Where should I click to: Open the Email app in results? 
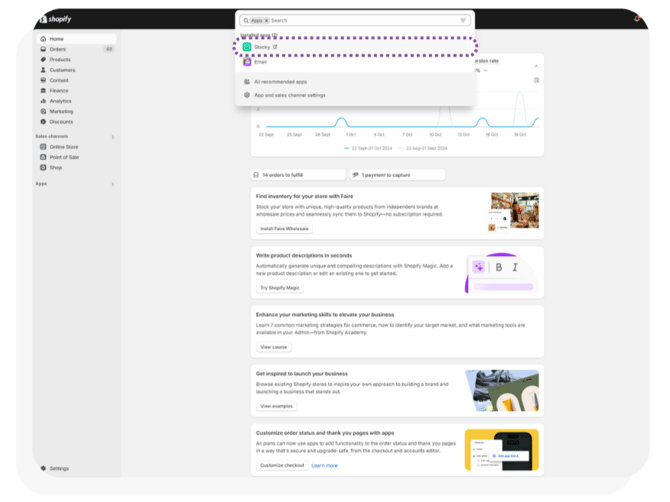[261, 62]
